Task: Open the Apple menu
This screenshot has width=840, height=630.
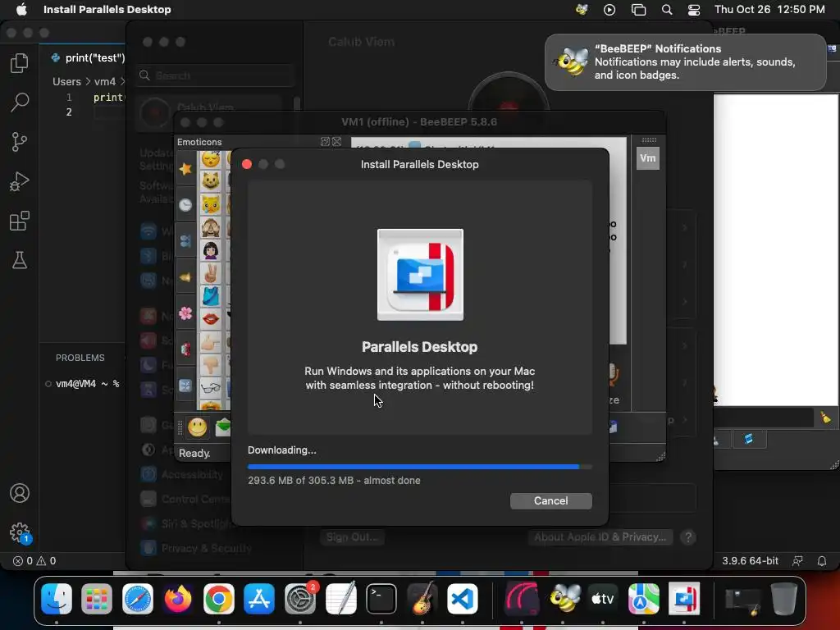Action: (x=21, y=10)
